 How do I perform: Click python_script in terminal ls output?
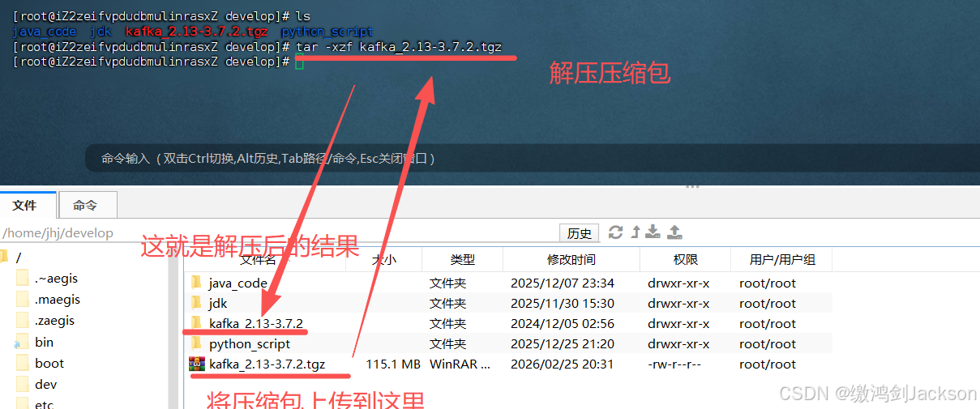[327, 32]
